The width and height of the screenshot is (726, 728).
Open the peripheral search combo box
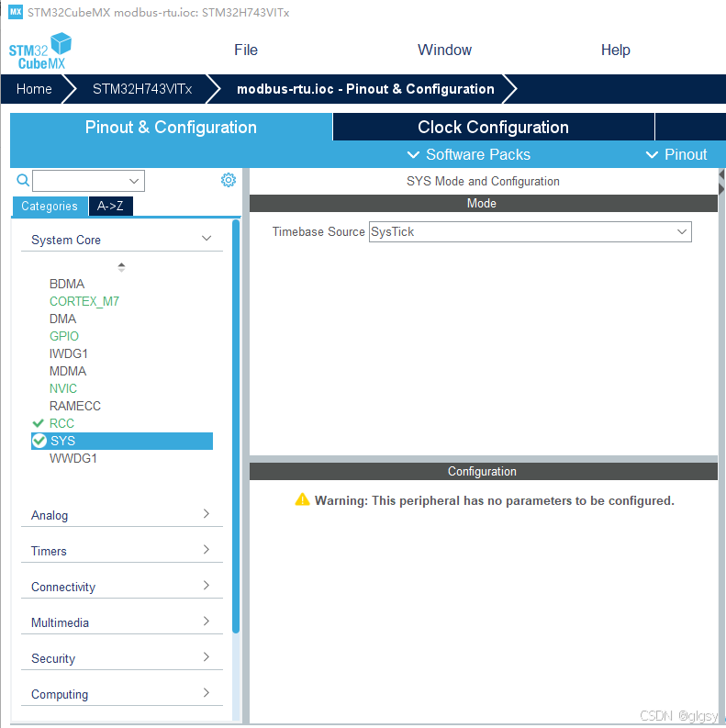[x=88, y=181]
